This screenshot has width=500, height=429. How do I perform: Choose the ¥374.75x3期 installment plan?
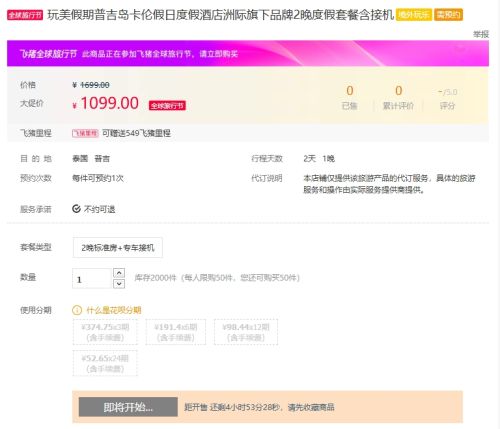click(105, 332)
